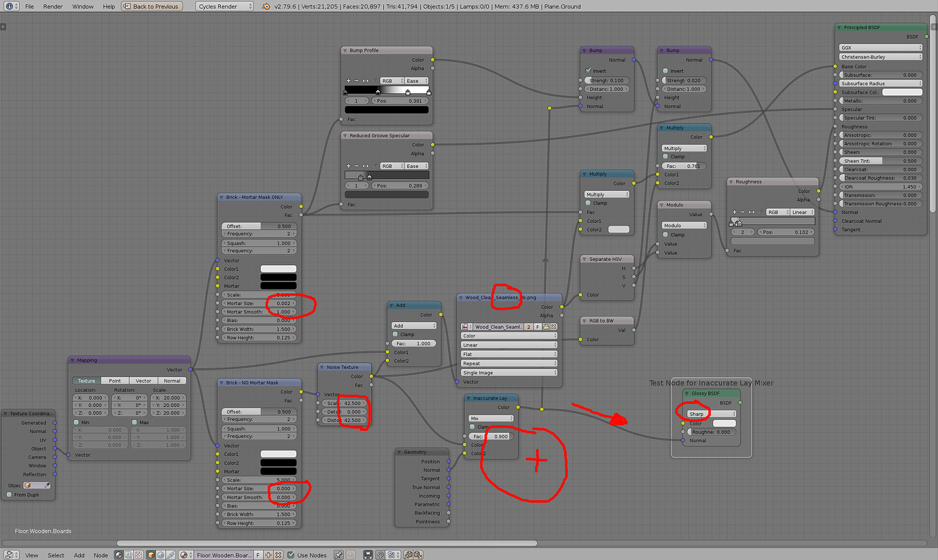Open GGX distribution dropdown in Principled BSDF

[x=881, y=48]
